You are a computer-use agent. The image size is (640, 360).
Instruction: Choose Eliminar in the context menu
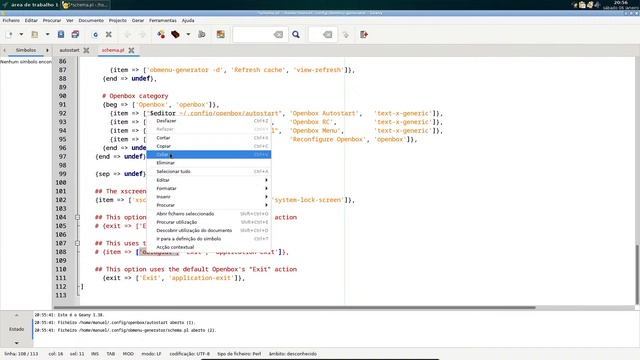pos(209,163)
